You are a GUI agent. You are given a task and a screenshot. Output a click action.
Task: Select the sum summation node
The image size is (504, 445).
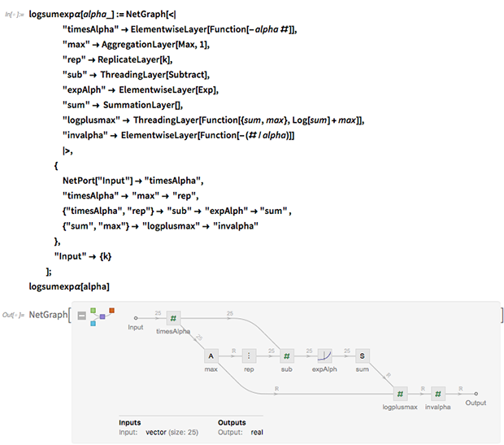point(363,356)
